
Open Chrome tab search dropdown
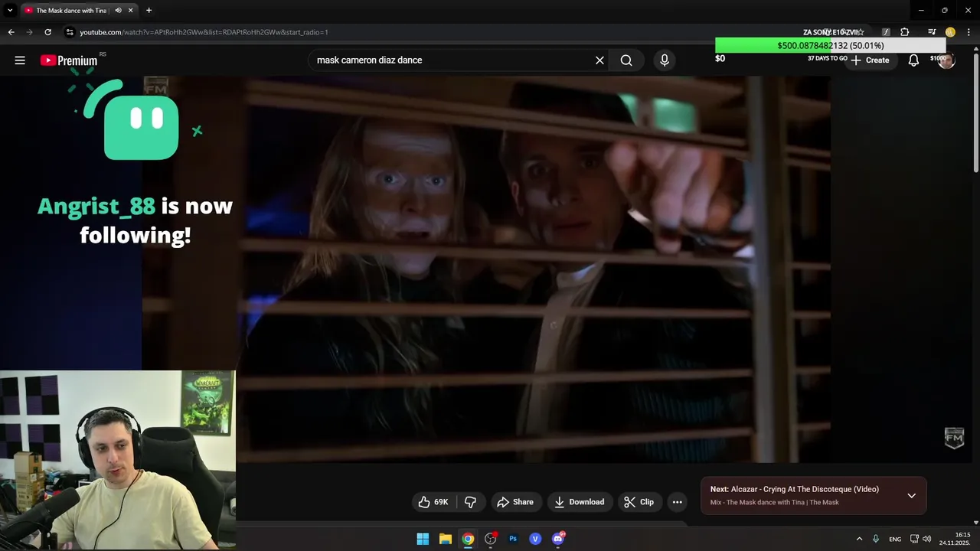click(x=10, y=11)
